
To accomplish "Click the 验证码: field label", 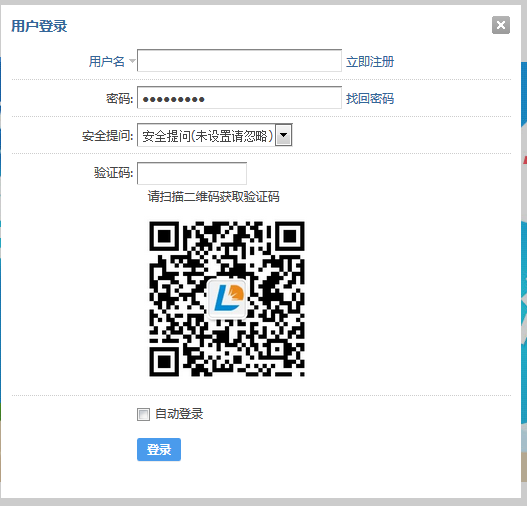I will [114, 173].
